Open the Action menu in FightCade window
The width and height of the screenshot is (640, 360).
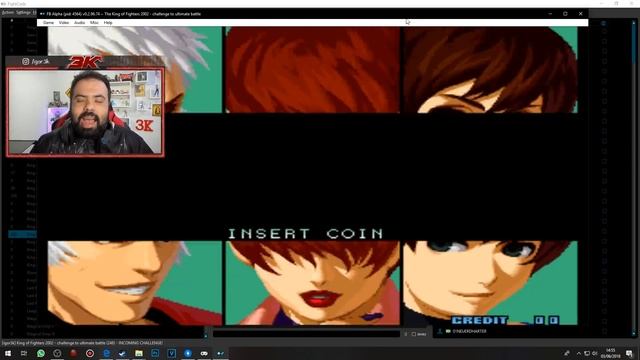[x=7, y=13]
